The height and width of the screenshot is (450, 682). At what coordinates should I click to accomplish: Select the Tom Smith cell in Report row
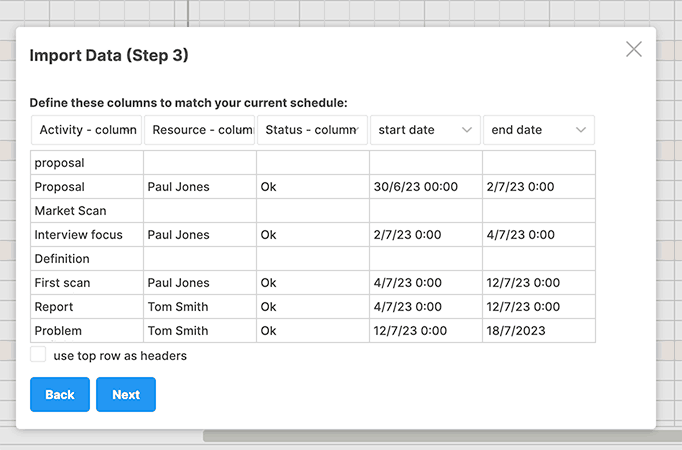pos(200,307)
